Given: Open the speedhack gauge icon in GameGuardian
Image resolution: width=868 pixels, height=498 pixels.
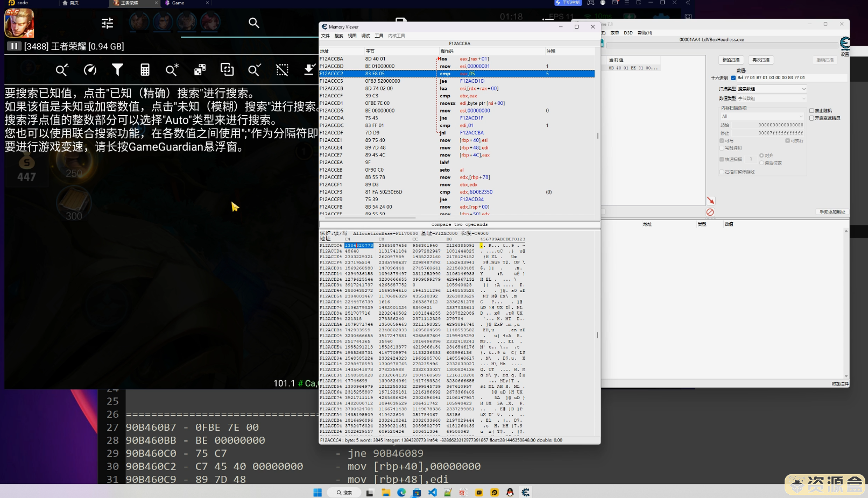Looking at the screenshot, I should pos(90,69).
